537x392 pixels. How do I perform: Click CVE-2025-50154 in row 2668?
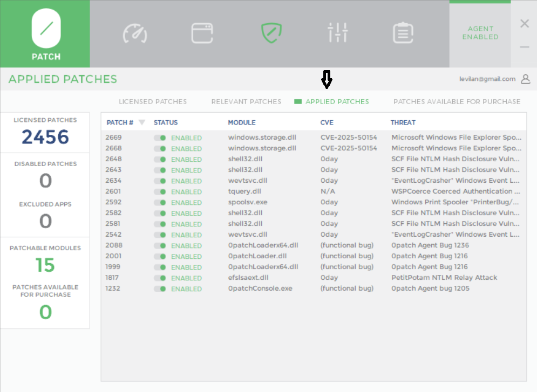(x=349, y=148)
